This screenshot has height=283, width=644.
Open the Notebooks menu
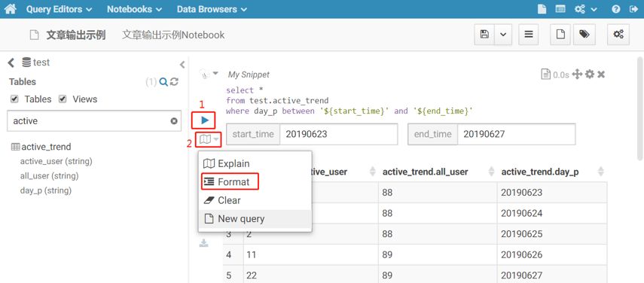click(x=134, y=9)
